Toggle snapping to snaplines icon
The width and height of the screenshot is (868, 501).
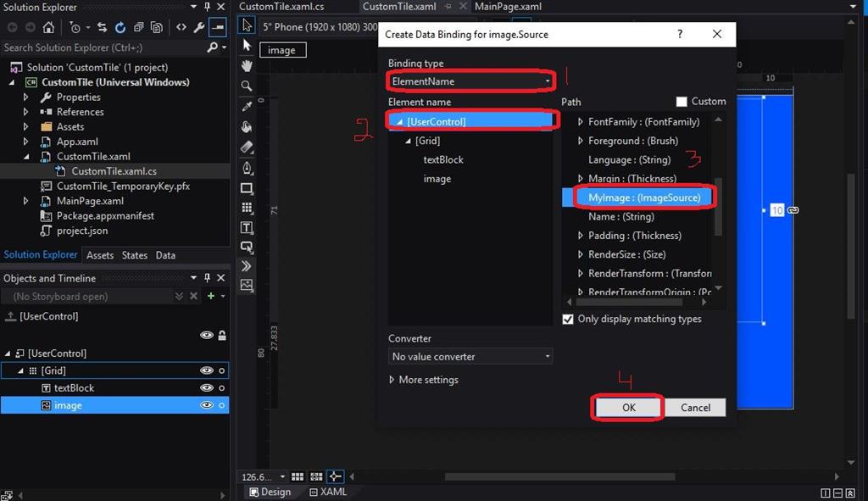pyautogui.click(x=335, y=476)
